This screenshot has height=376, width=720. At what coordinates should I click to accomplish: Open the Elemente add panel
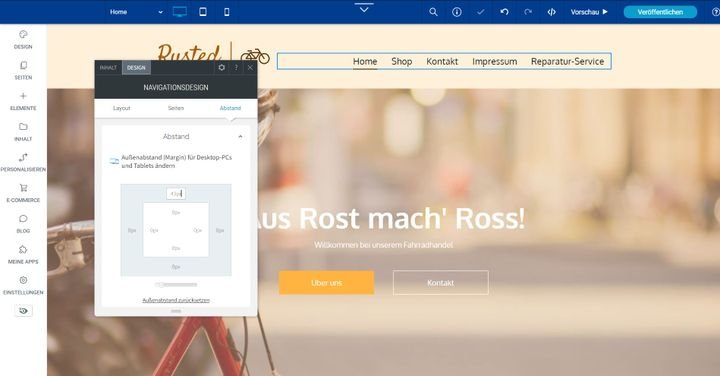click(23, 101)
